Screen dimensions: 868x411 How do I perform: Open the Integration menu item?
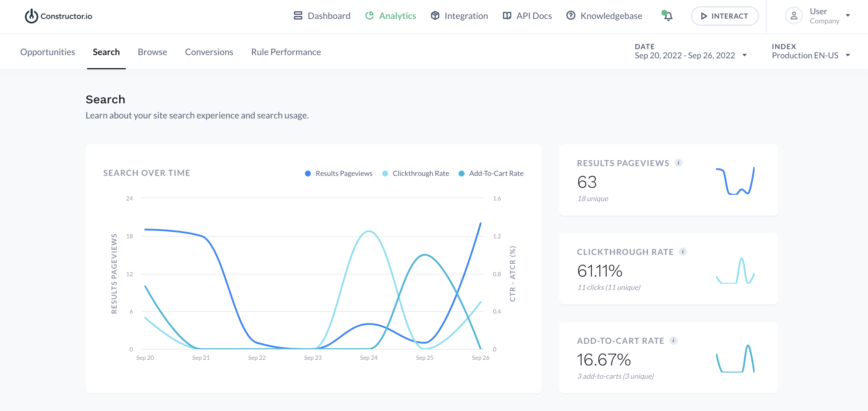[459, 16]
